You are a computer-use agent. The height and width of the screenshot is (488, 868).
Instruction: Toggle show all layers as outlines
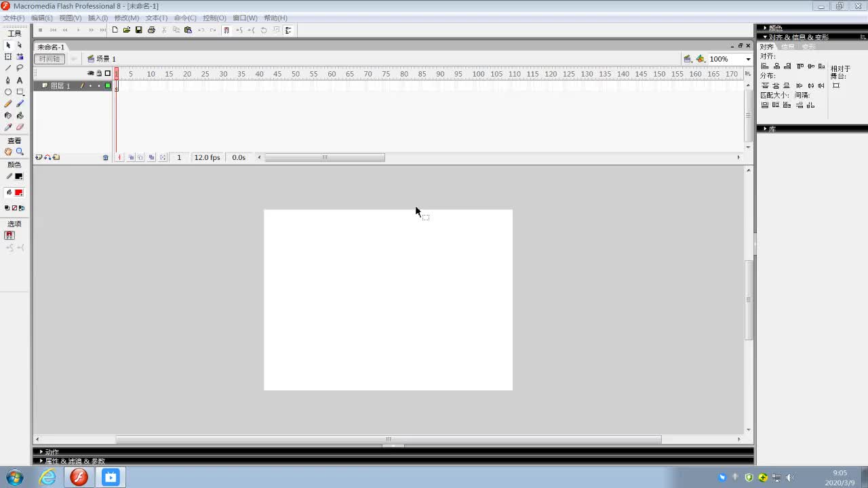tap(107, 73)
